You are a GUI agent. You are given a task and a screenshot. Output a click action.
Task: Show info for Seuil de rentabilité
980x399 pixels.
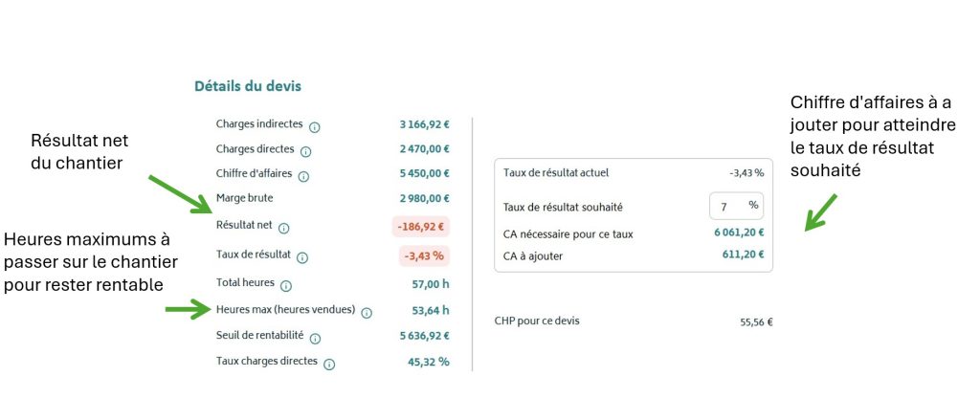pyautogui.click(x=316, y=339)
